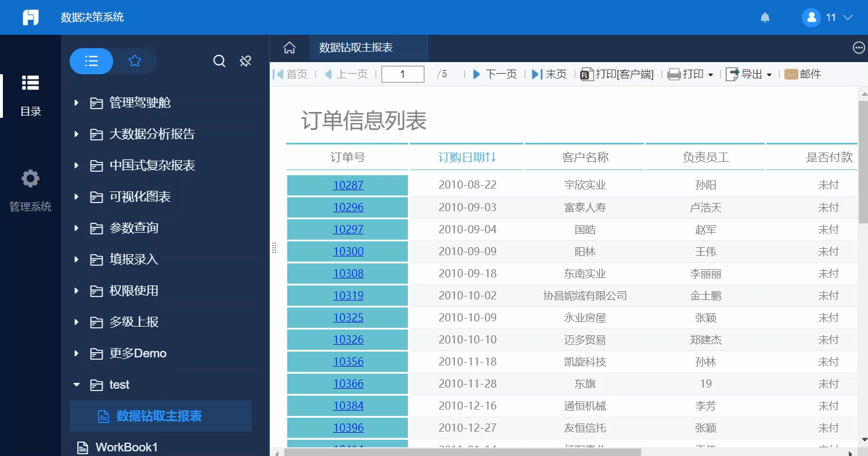Click the 邮件 envelope icon

click(791, 74)
